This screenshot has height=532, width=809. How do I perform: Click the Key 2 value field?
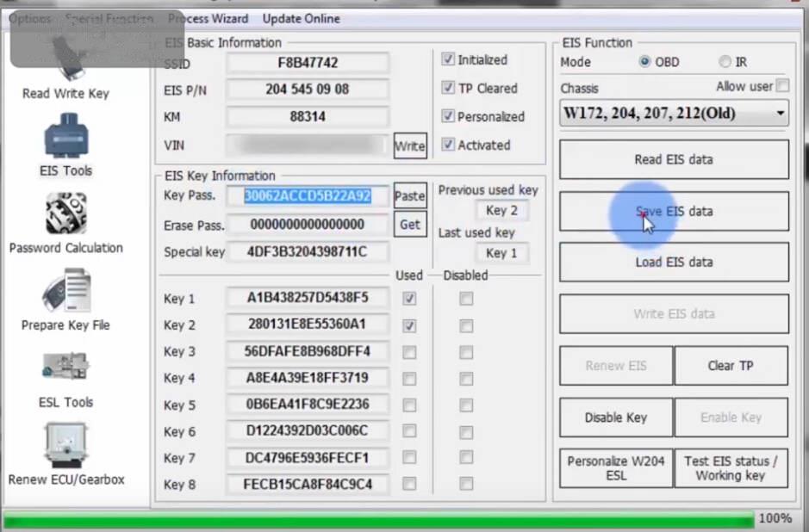pos(308,325)
